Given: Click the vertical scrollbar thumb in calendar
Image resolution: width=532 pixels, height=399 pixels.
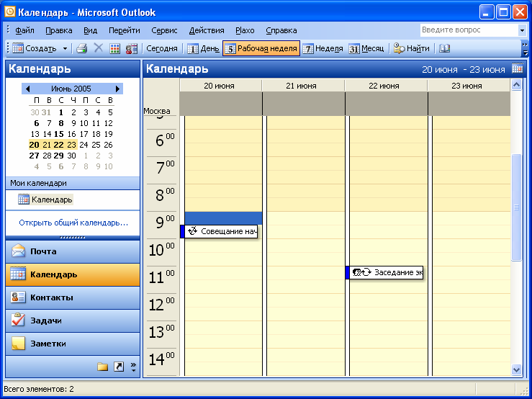Looking at the screenshot, I should pyautogui.click(x=516, y=207).
